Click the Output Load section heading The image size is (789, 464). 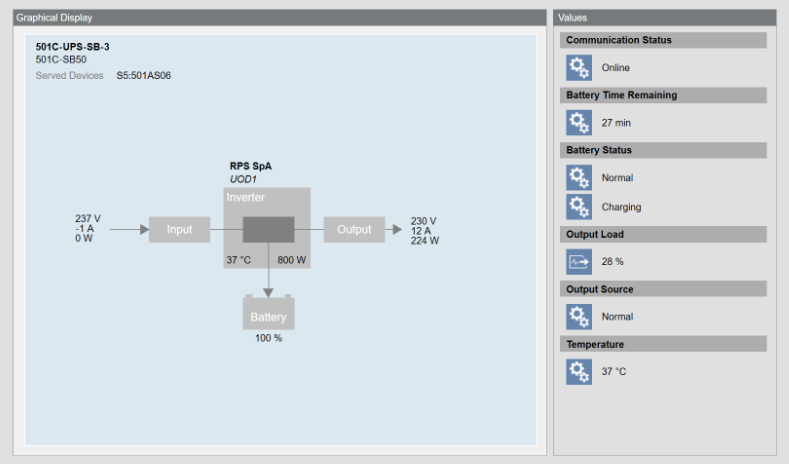tap(597, 234)
